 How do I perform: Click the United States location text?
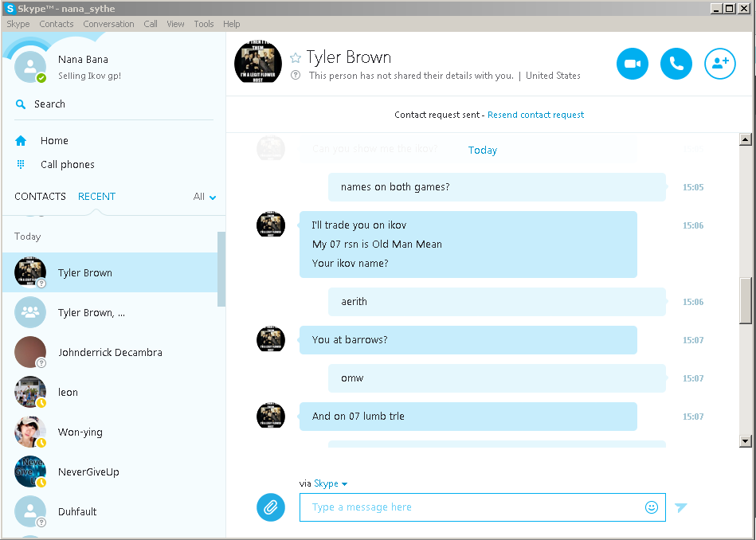(x=553, y=75)
